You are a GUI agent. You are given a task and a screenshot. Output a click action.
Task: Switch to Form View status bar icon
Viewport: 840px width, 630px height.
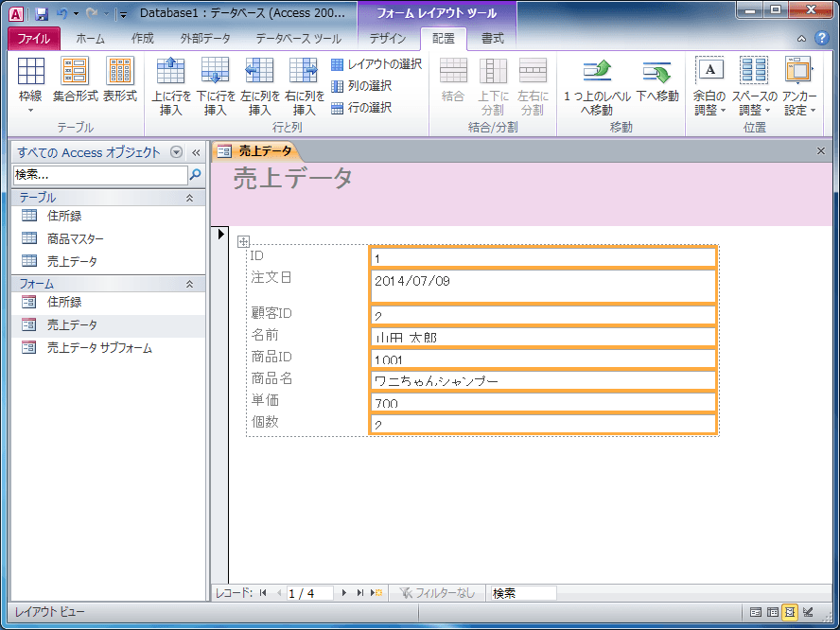pos(756,612)
